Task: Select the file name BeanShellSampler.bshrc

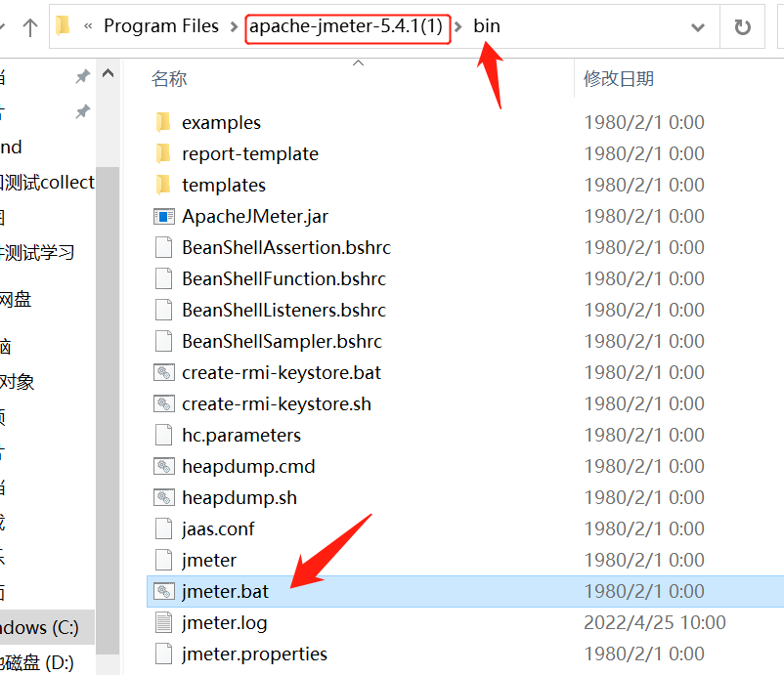Action: click(282, 341)
